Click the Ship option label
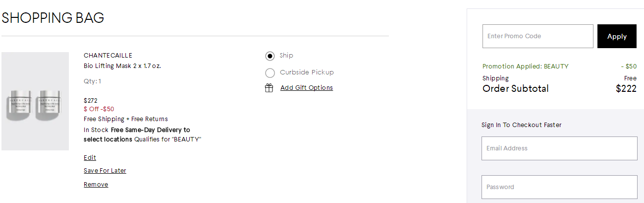Image resolution: width=644 pixels, height=203 pixels. click(286, 56)
